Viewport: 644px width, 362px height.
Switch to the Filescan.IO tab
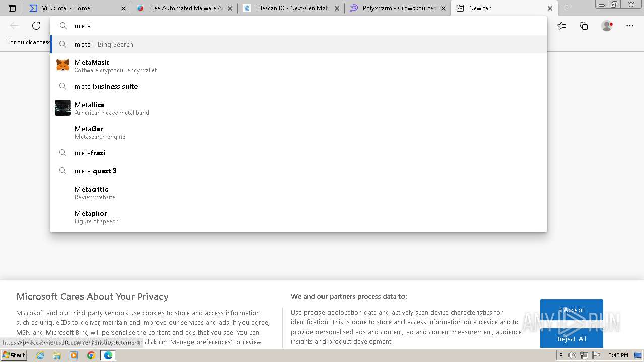pyautogui.click(x=290, y=8)
